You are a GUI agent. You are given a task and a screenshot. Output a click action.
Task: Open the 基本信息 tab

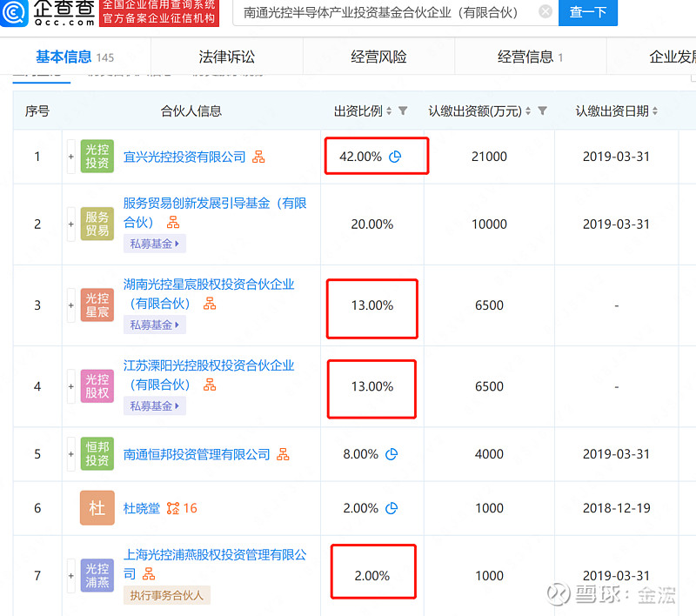coord(75,57)
